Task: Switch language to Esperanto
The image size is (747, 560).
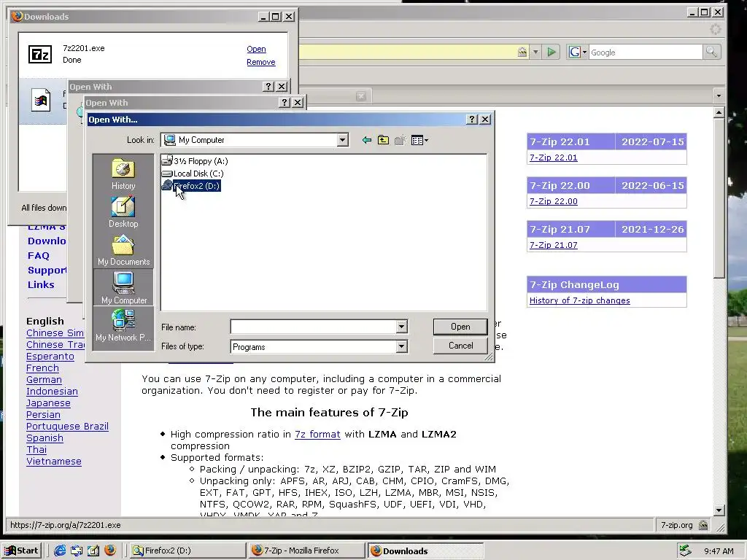Action: (x=50, y=357)
